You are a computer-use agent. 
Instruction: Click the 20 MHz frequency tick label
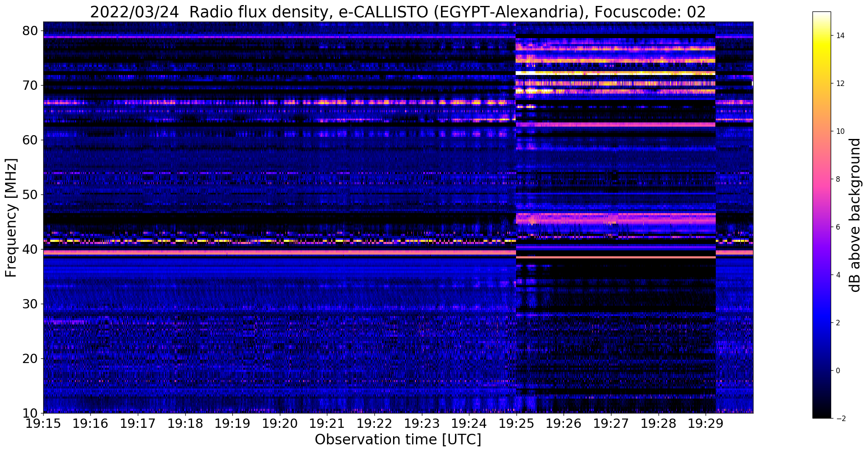pyautogui.click(x=31, y=358)
